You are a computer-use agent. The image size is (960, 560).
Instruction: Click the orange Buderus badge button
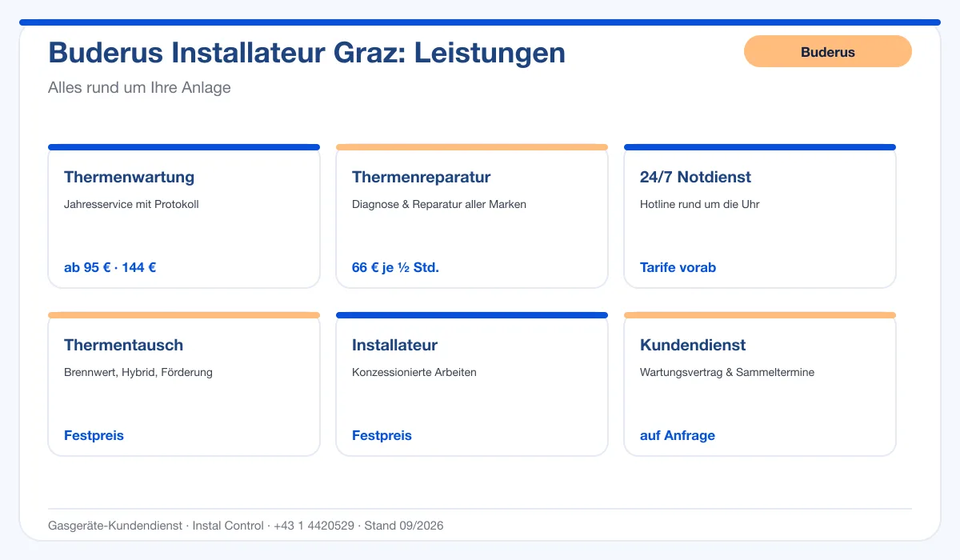(828, 51)
